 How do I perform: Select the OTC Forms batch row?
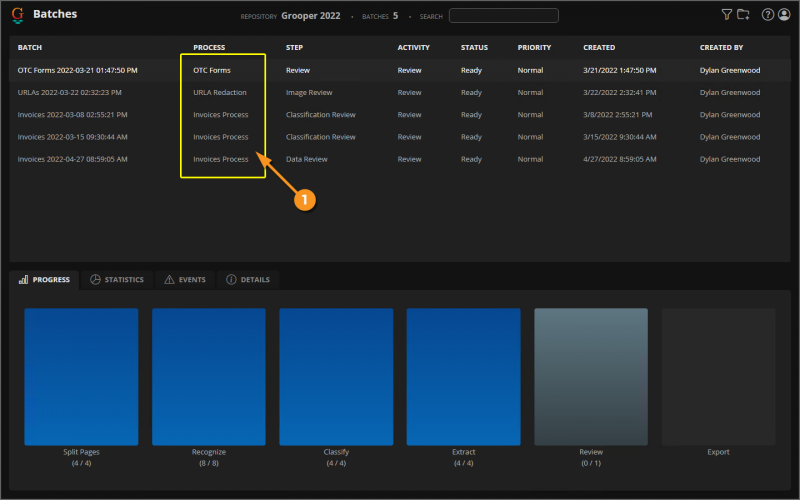point(78,70)
